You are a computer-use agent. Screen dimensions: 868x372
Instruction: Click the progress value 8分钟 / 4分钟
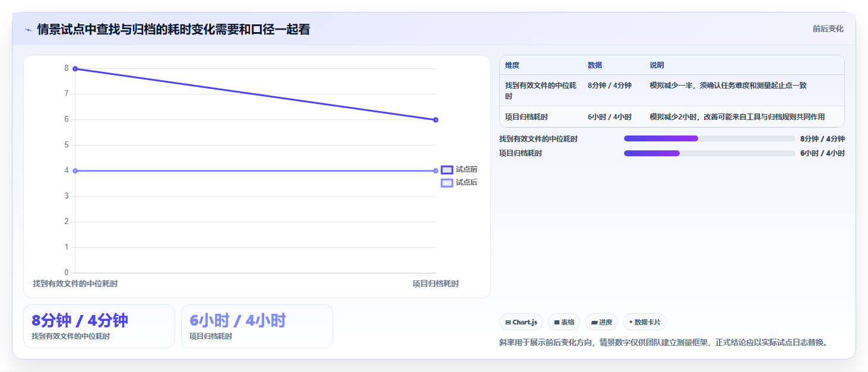(x=822, y=139)
